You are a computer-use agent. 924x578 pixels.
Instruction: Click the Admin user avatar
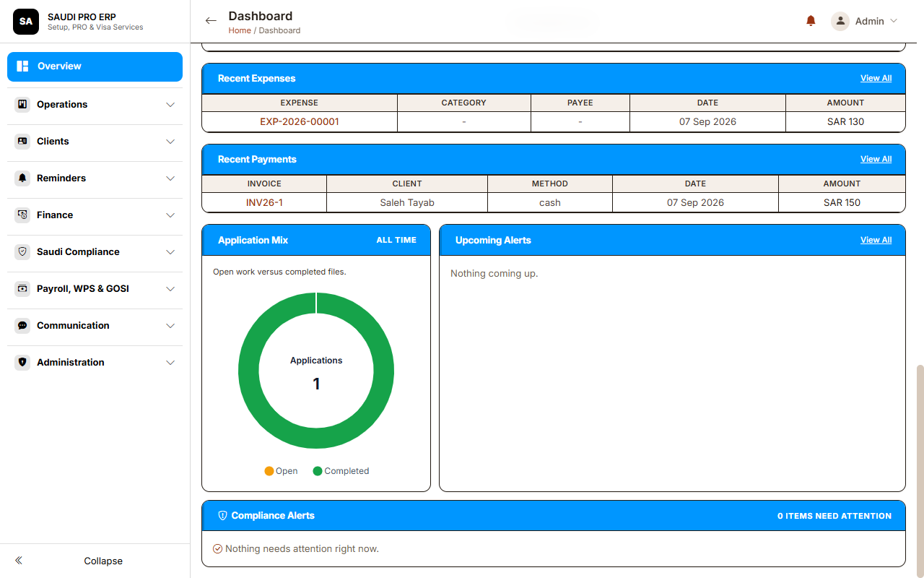[840, 21]
